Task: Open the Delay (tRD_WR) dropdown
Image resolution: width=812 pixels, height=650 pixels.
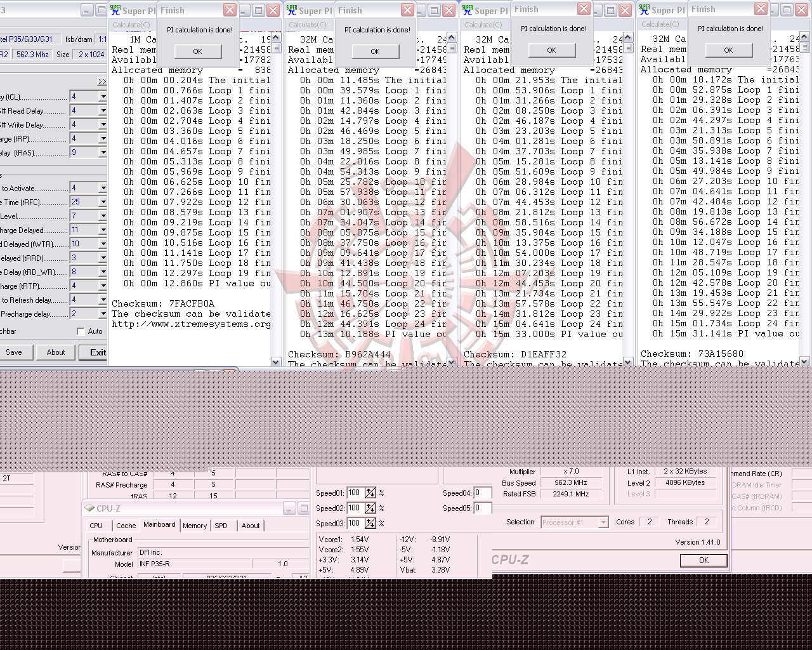Action: tap(103, 272)
